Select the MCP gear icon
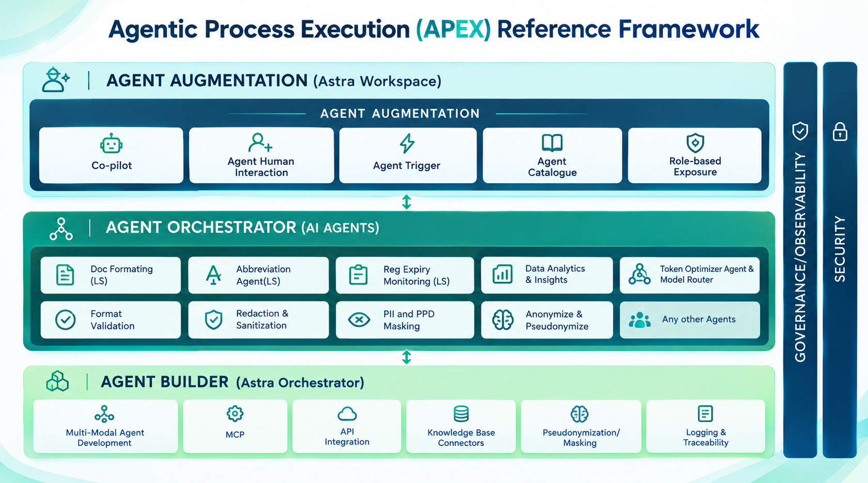 click(235, 414)
